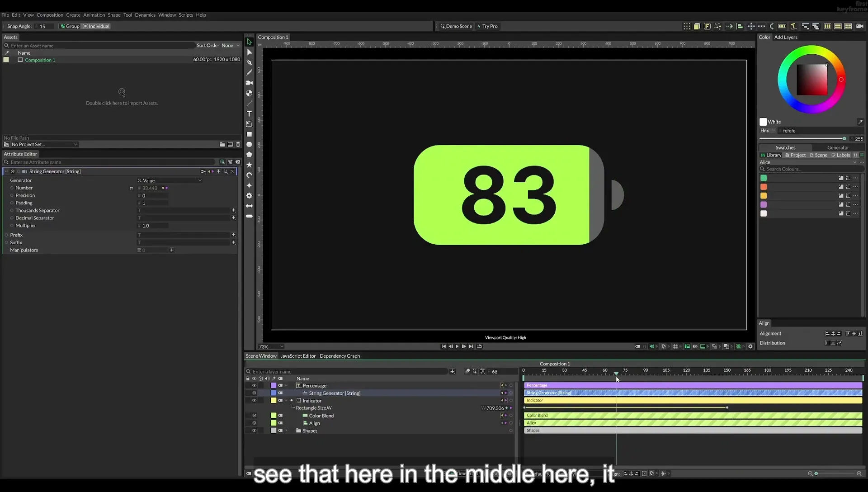Viewport: 868px width, 492px height.
Task: Choose the Camera tool icon
Action: pos(249,83)
